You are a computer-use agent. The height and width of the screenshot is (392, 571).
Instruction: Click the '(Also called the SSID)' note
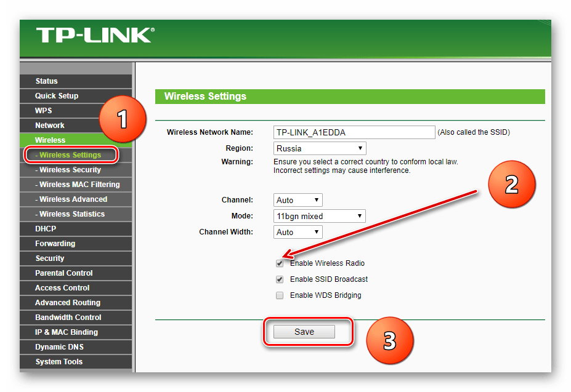tap(474, 132)
